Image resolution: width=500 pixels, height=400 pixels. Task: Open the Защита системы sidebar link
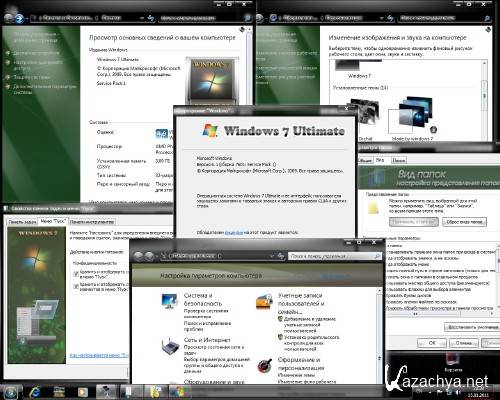coord(32,77)
